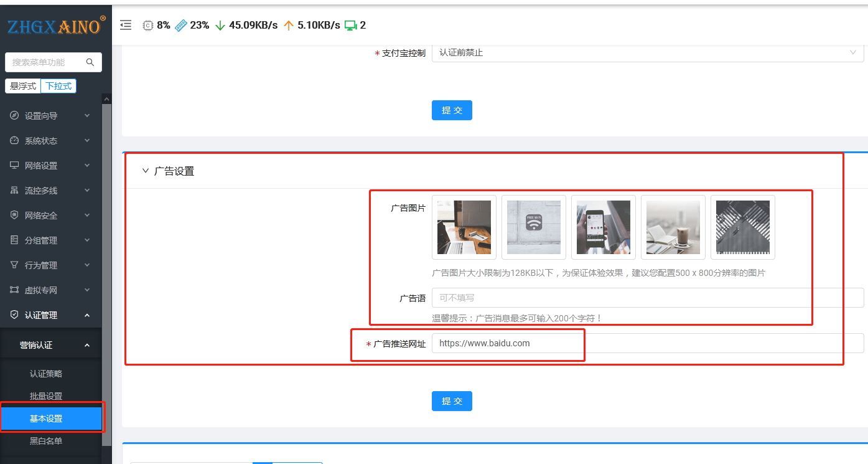This screenshot has width=868, height=464.
Task: Click the ZHGXAINO logo
Action: pyautogui.click(x=54, y=27)
